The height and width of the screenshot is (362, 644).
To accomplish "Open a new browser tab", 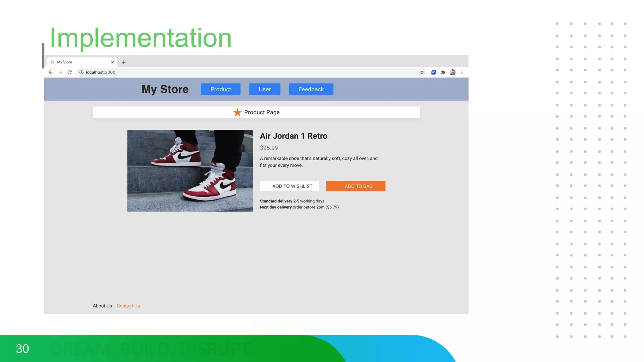I will pyautogui.click(x=124, y=62).
